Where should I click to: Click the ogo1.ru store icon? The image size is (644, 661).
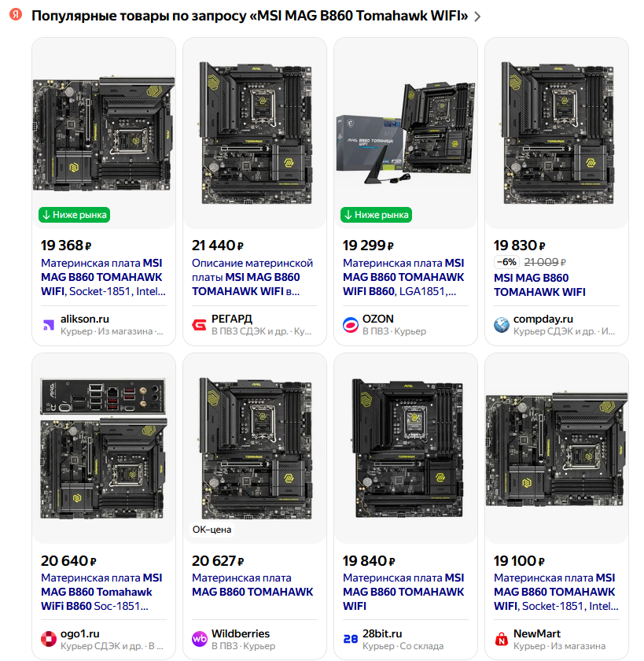[49, 639]
